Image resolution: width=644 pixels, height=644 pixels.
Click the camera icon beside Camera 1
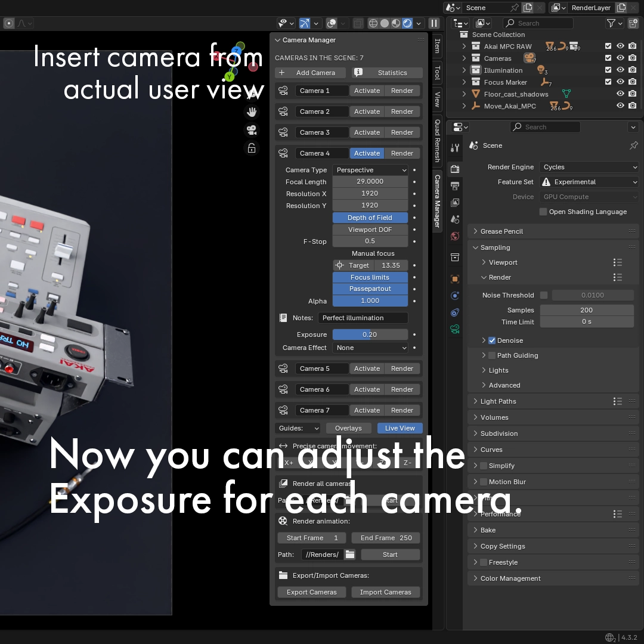point(283,91)
